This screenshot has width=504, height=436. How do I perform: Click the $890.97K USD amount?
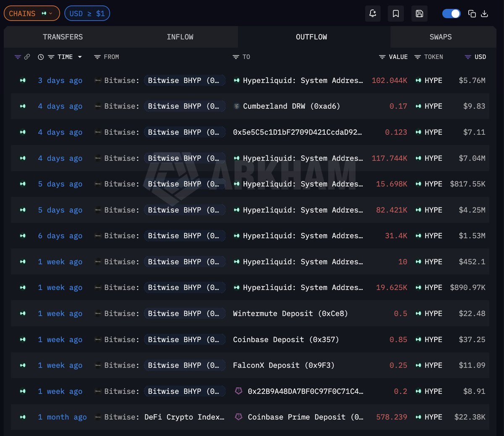click(467, 288)
